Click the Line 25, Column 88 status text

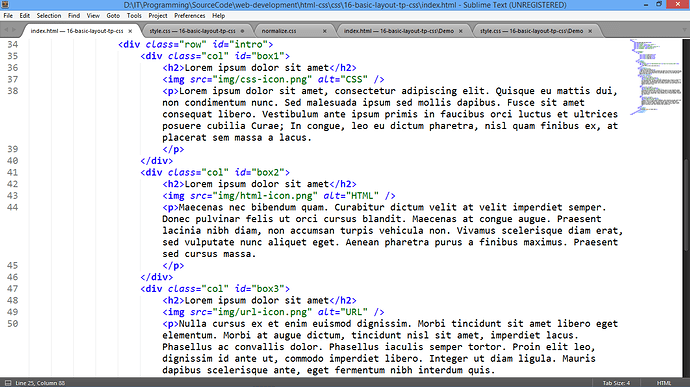pos(40,383)
